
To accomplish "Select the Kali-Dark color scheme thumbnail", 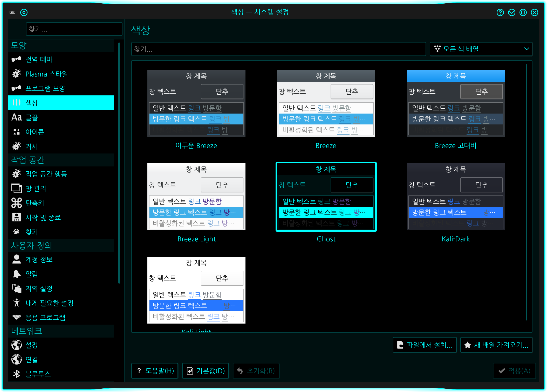I will coord(456,197).
